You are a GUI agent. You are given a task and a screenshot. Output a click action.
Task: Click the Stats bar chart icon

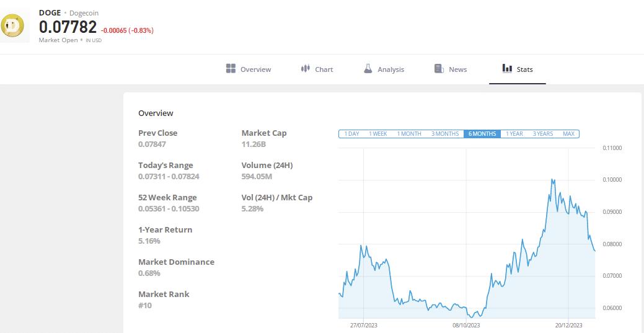pyautogui.click(x=507, y=68)
